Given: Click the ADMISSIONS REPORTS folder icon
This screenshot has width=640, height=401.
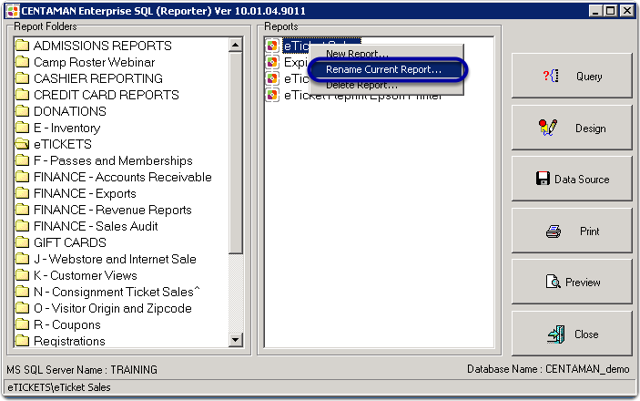Looking at the screenshot, I should click(22, 46).
